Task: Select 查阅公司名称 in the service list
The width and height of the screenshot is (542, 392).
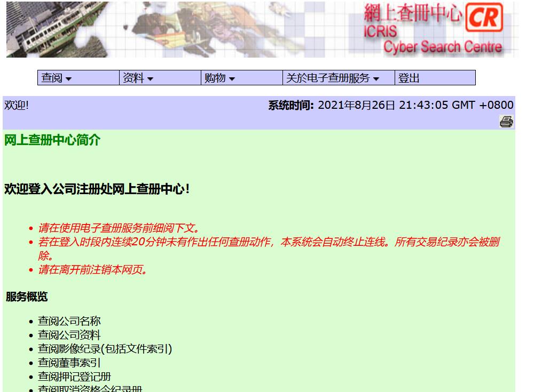Action: [x=69, y=321]
